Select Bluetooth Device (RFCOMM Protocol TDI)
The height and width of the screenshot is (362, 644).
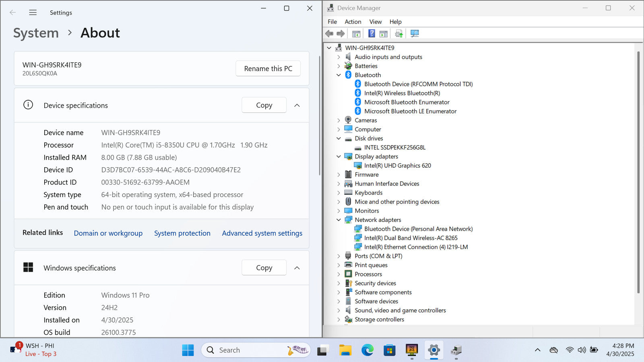pos(418,84)
